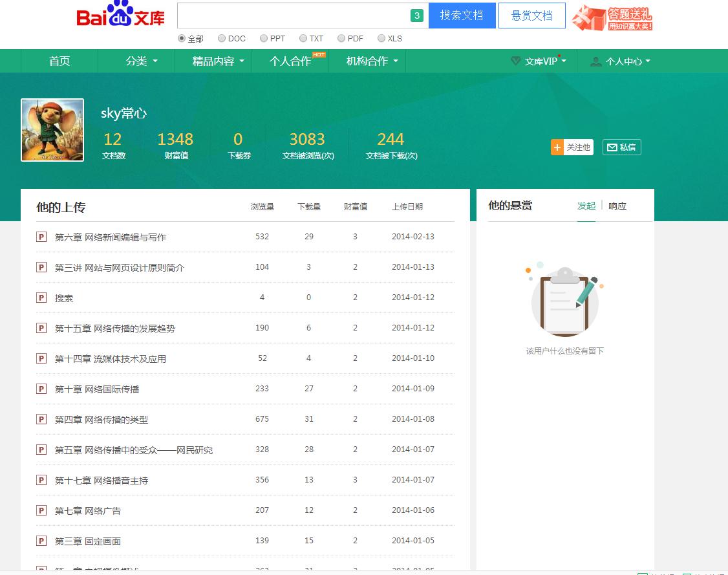Viewport: 728px width, 575px height.
Task: Open the 个人中心 dropdown
Action: [x=621, y=61]
